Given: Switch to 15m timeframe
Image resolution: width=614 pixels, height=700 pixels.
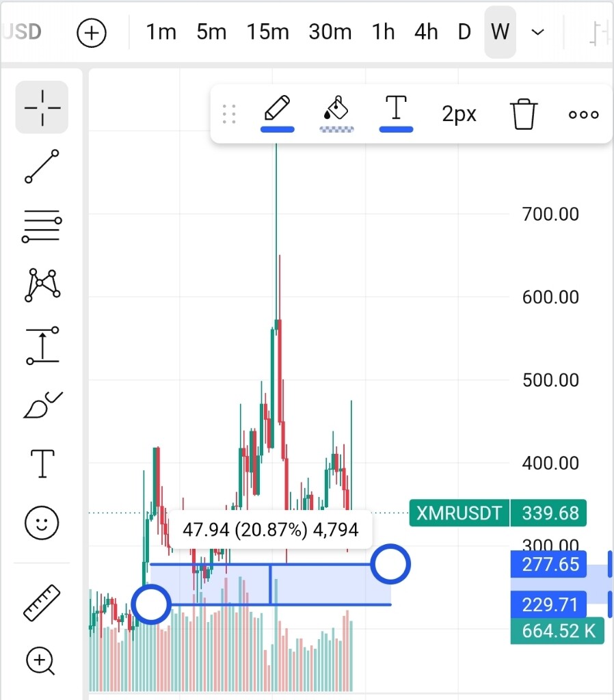Looking at the screenshot, I should (268, 32).
